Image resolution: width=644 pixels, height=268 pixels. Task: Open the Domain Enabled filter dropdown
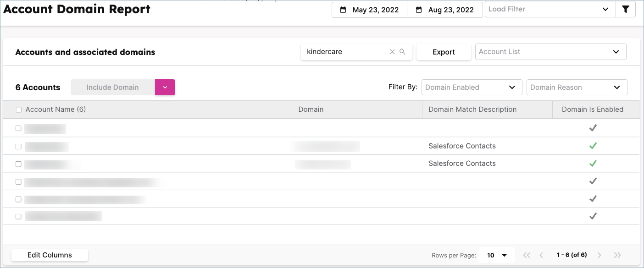(472, 88)
